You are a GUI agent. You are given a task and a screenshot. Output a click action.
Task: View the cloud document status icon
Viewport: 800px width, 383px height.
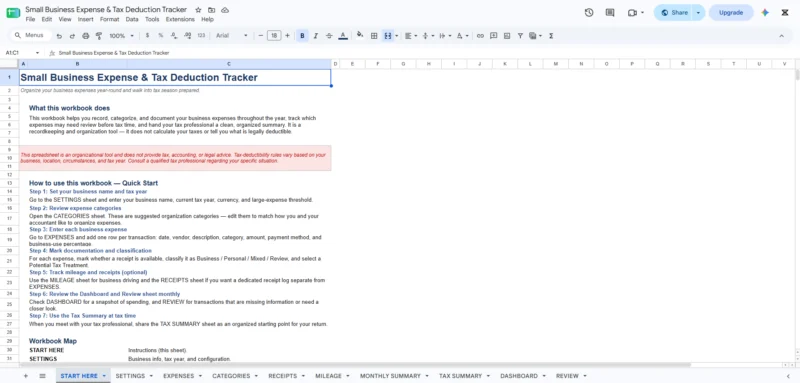(225, 10)
